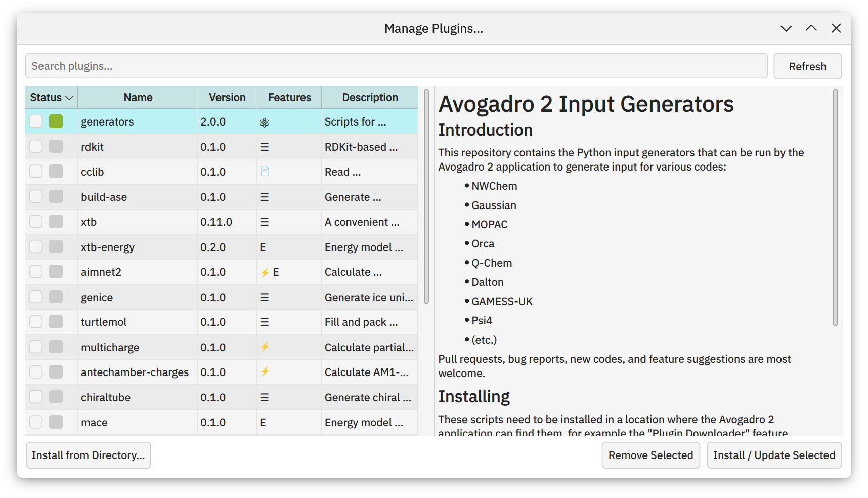Click the file format icon for cclib

[x=265, y=172]
